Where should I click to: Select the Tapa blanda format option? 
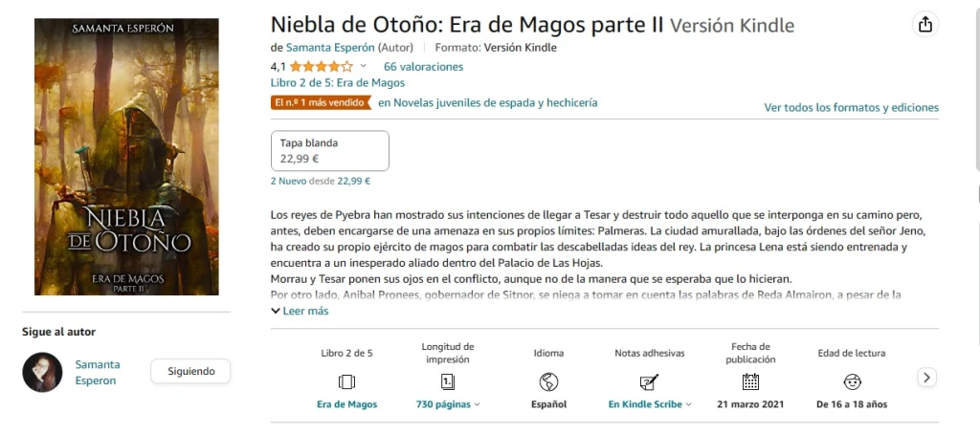pyautogui.click(x=330, y=151)
